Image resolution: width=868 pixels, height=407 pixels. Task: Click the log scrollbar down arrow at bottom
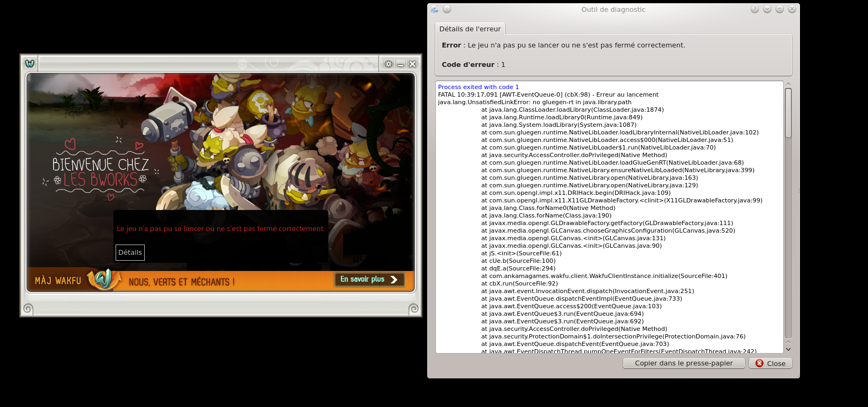tap(788, 349)
